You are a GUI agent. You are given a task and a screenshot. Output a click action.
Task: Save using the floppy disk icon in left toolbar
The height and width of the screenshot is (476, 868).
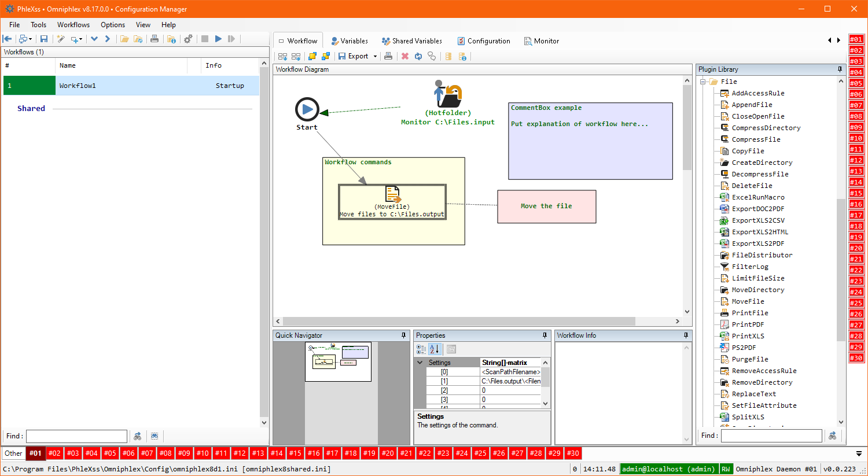click(x=44, y=39)
